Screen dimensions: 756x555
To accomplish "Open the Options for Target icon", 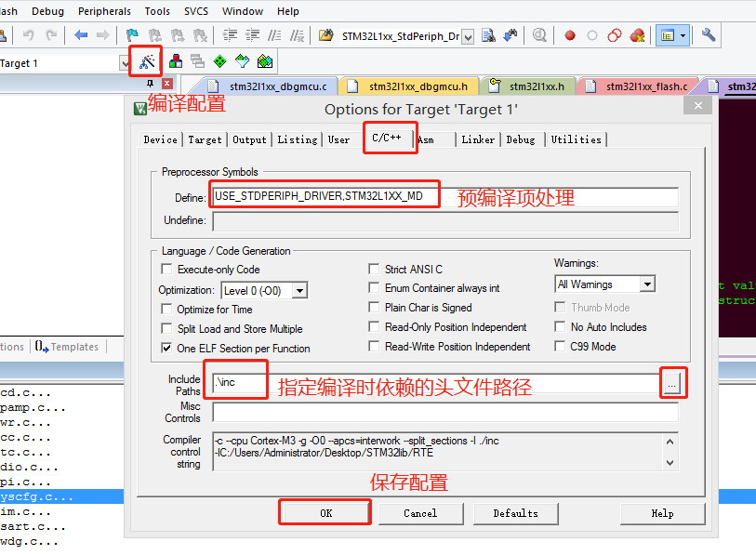I will click(145, 59).
